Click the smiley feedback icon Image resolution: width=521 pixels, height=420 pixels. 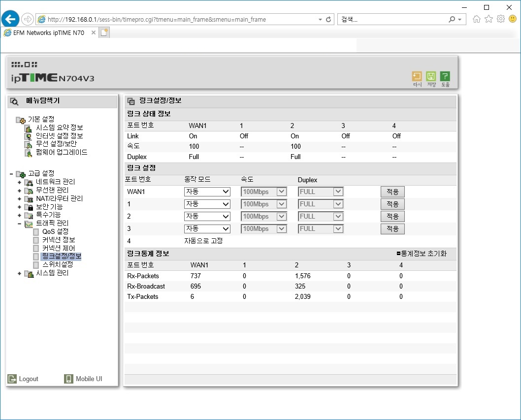pyautogui.click(x=513, y=19)
